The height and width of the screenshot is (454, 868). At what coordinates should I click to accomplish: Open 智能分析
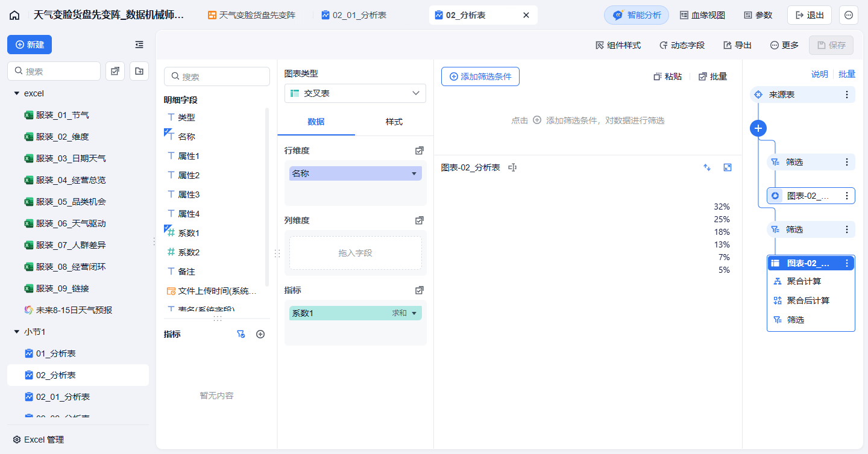coord(637,15)
